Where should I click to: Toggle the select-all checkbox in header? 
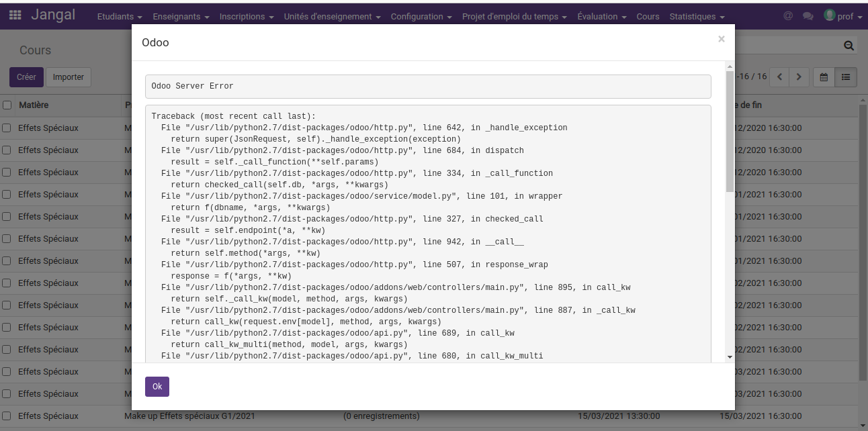coord(7,105)
